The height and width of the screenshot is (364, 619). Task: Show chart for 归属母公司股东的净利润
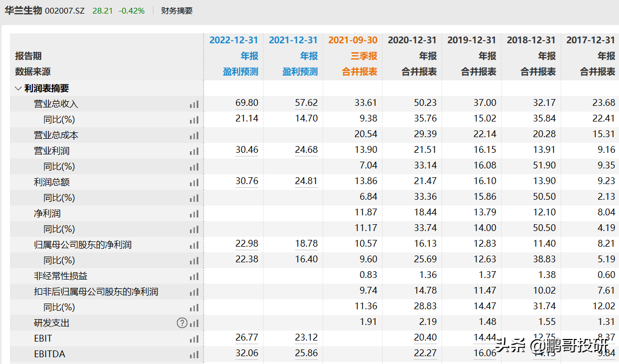pyautogui.click(x=194, y=245)
